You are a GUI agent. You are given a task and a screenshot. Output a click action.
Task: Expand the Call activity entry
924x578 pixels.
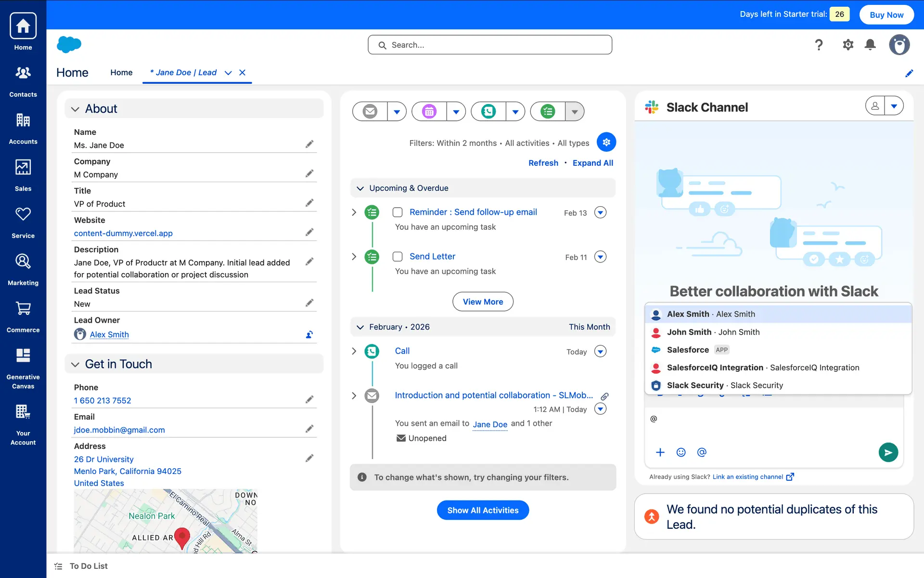tap(354, 351)
